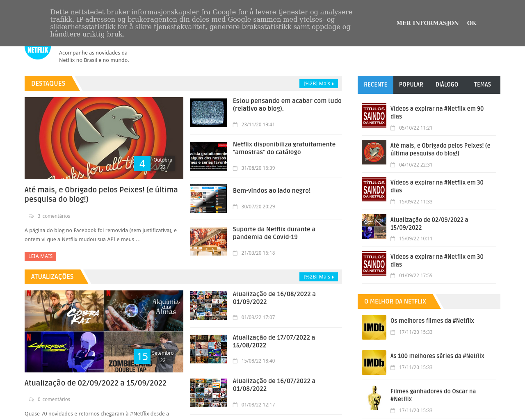Open 'Títulos Saindo' icon dated 15/09/22 11:33
The image size is (525, 420).
click(374, 189)
